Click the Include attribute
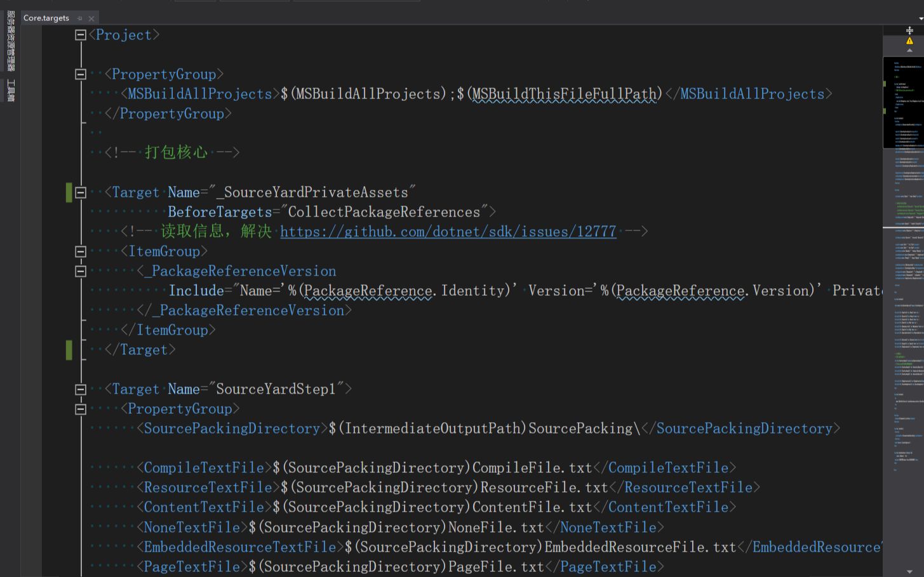This screenshot has width=924, height=577. coord(196,291)
